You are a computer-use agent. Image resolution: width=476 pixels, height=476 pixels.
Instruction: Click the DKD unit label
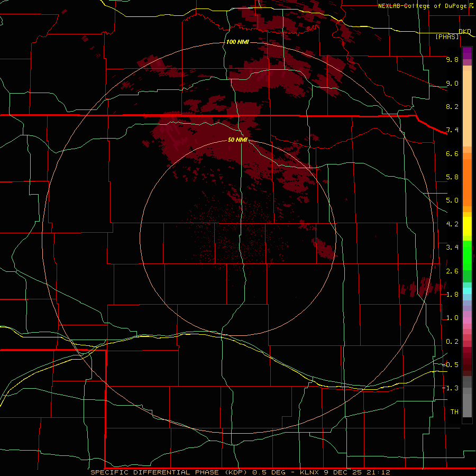click(x=465, y=32)
